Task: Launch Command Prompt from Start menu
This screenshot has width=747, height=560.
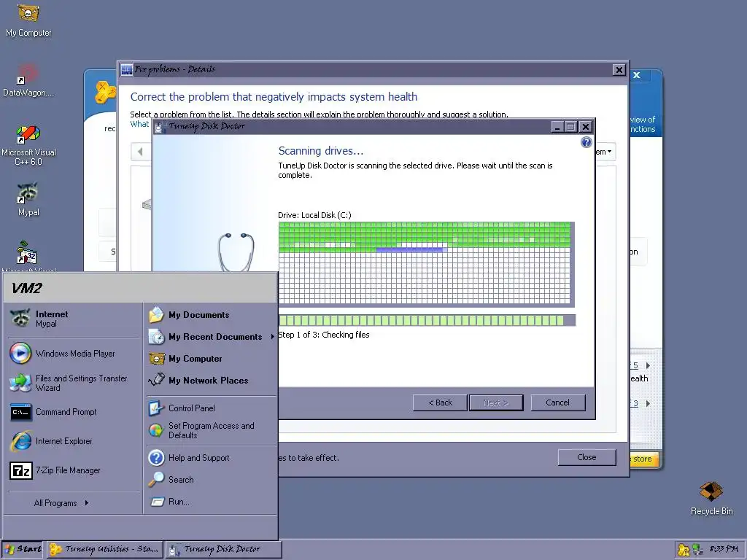Action: [x=74, y=412]
